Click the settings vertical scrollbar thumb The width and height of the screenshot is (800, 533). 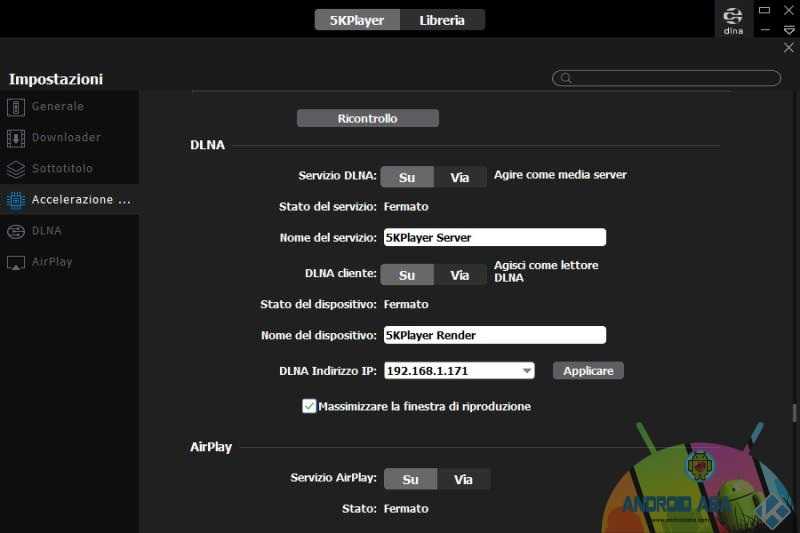click(x=794, y=413)
